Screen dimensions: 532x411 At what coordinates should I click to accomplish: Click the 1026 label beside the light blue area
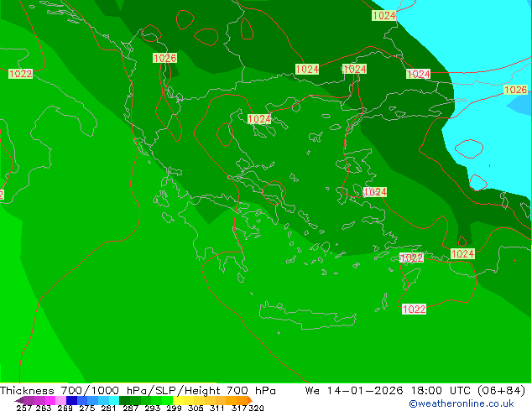515,90
